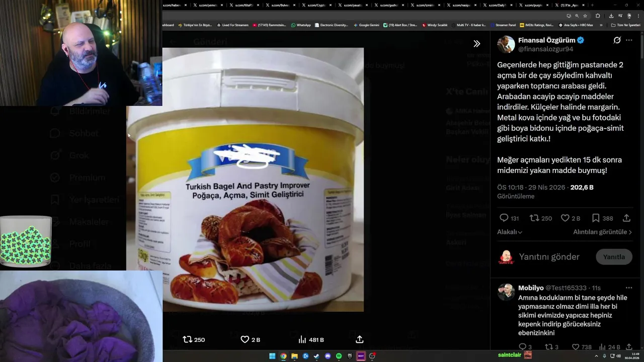The height and width of the screenshot is (362, 644).
Task: Open Tüm Yer İşaretleri bookmarks folder
Action: coord(625,25)
